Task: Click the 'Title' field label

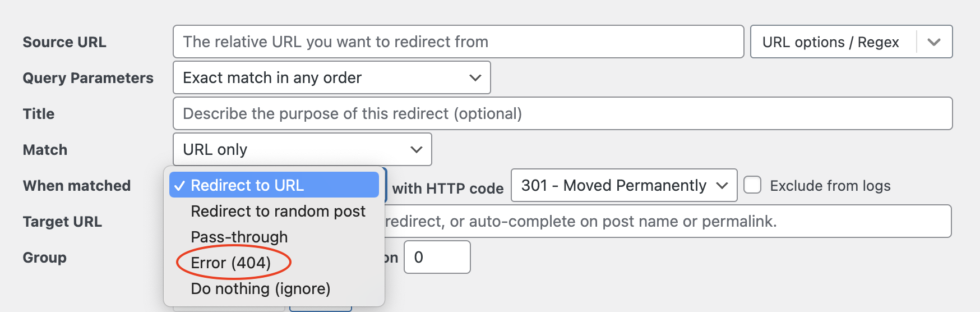Action: pyautogui.click(x=39, y=114)
